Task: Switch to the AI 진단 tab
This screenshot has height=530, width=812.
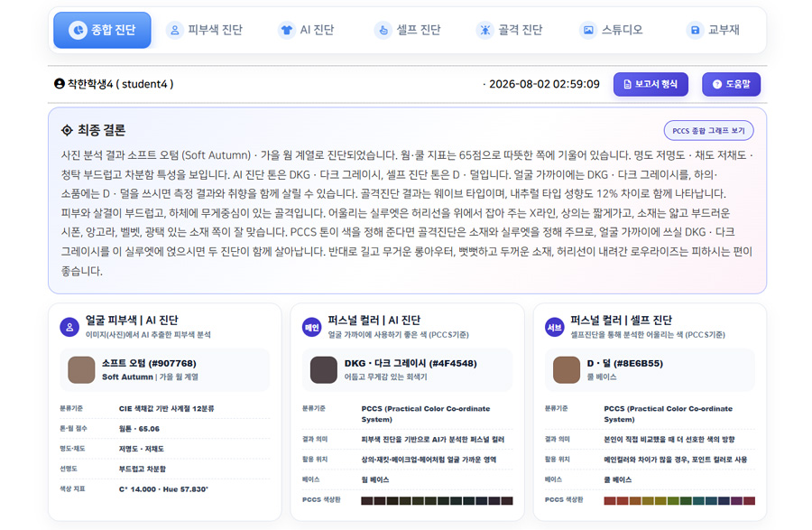Action: (x=307, y=30)
